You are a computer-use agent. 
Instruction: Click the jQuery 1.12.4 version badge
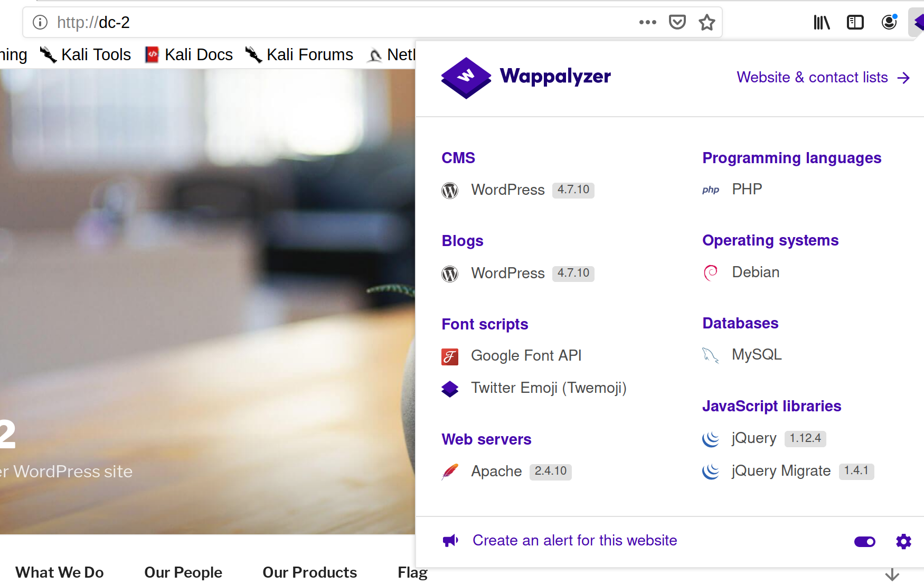(805, 439)
